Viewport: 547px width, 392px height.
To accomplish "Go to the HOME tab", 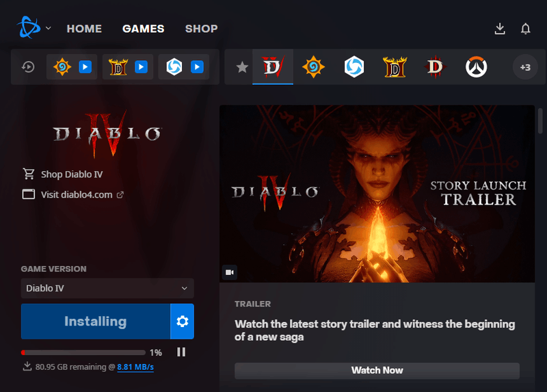I will [84, 29].
